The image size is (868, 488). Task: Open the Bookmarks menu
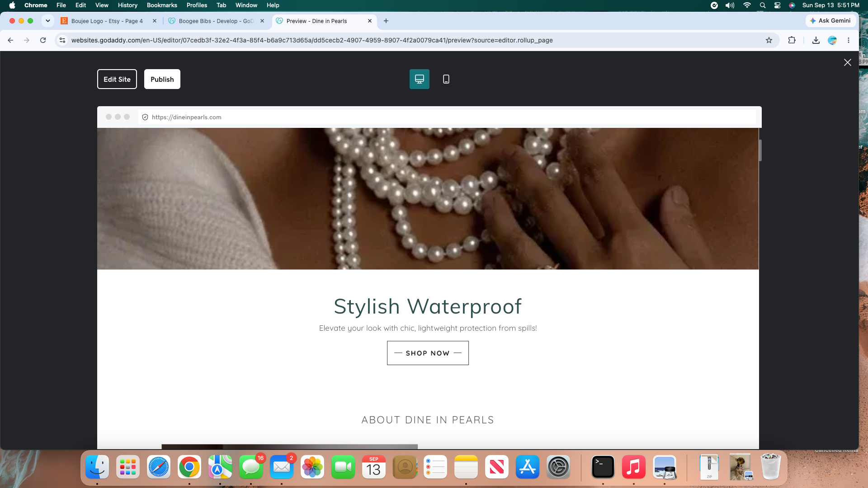[x=162, y=5]
